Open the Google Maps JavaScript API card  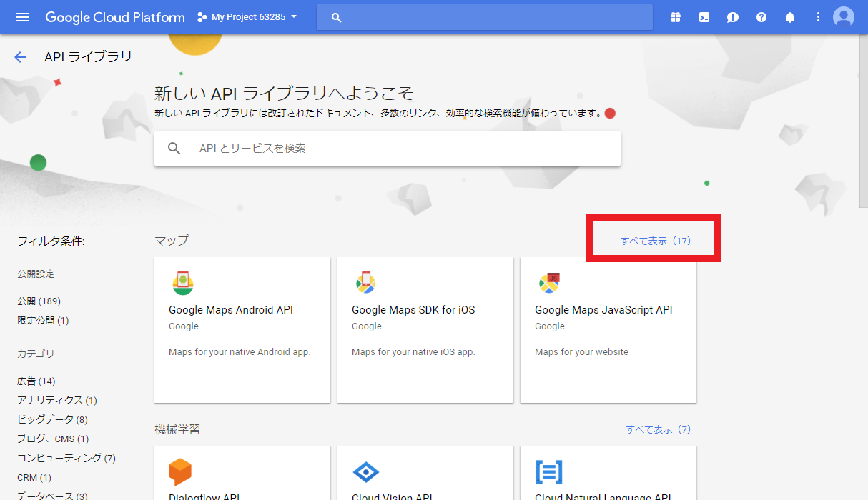tap(608, 330)
